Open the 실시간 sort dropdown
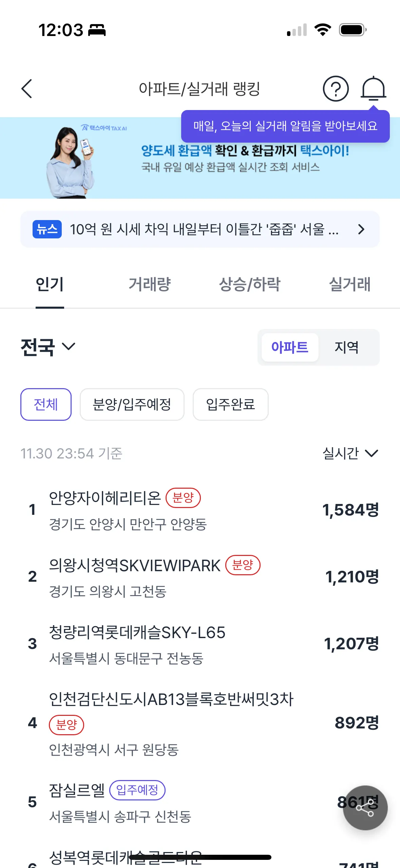This screenshot has height=868, width=400. click(x=350, y=453)
